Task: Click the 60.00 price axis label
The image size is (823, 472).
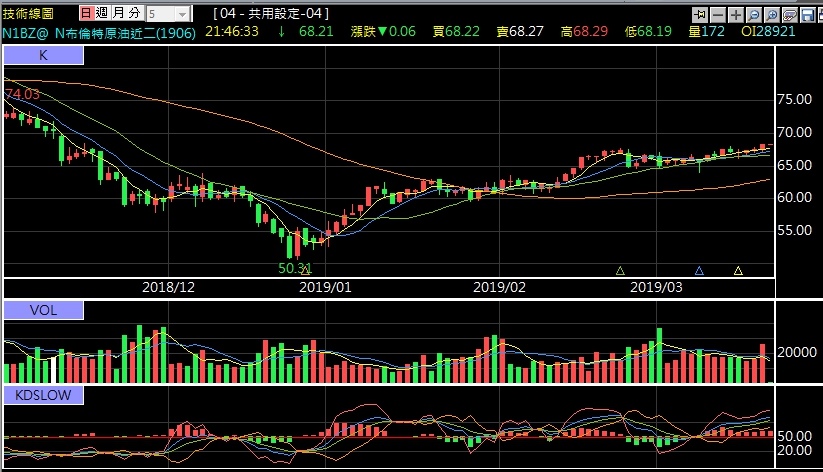Action: tap(795, 197)
